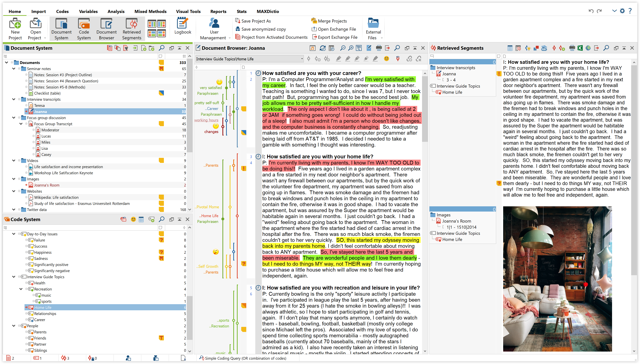Image resolution: width=640 pixels, height=364 pixels.
Task: Search codes with Code System magnifier
Action: click(162, 219)
